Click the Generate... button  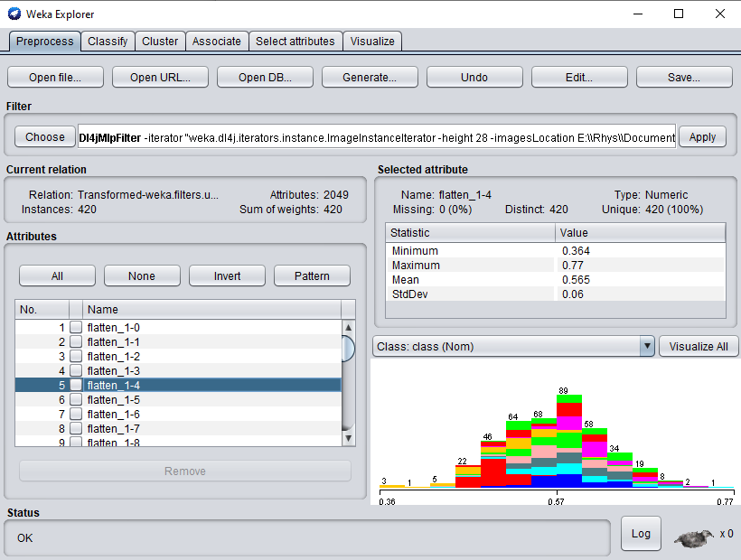[370, 77]
